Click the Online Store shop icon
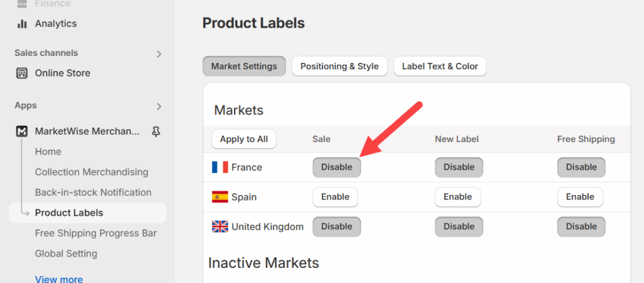Viewport: 644px width, 283px height. [22, 73]
